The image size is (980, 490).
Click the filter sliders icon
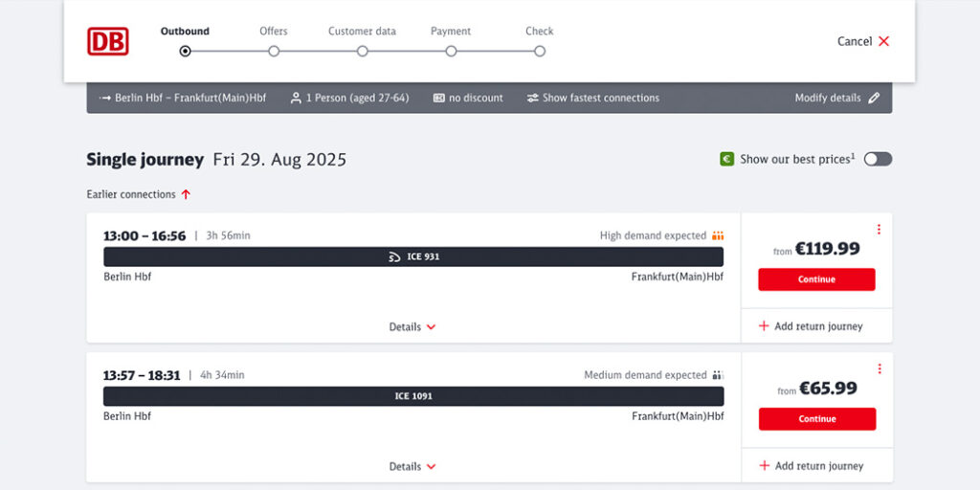(532, 99)
